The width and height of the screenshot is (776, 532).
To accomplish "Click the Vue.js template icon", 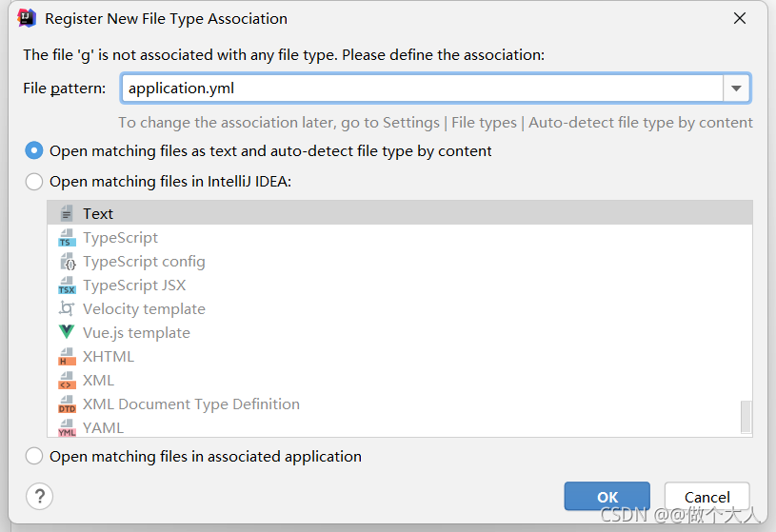I will [x=67, y=333].
